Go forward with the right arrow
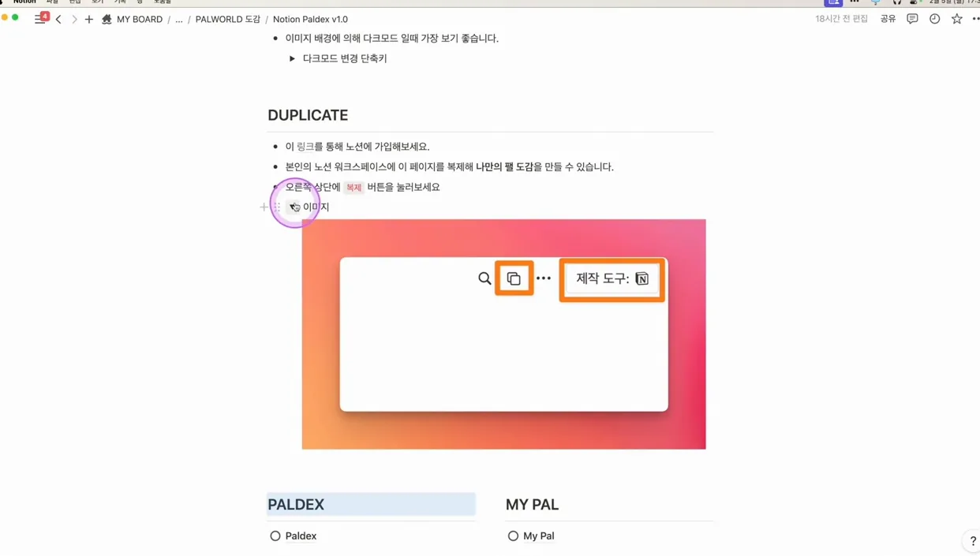Screen dimensions: 980x556 (x=74, y=19)
